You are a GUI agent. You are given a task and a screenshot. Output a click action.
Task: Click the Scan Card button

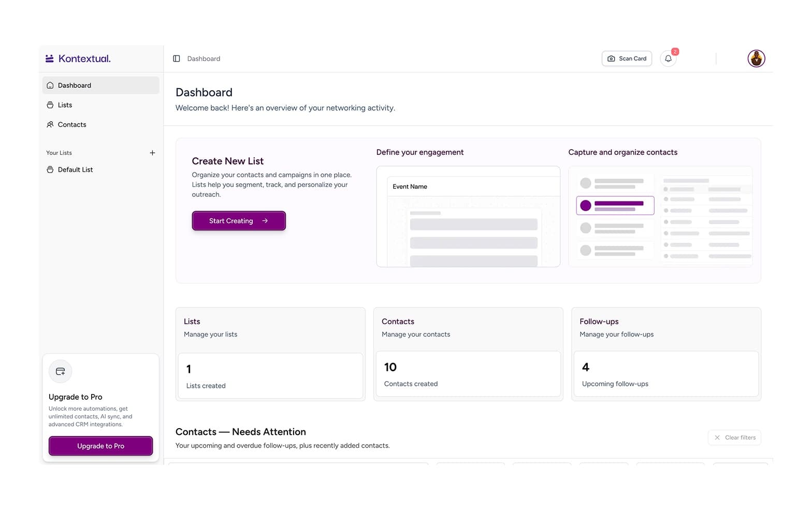point(627,59)
